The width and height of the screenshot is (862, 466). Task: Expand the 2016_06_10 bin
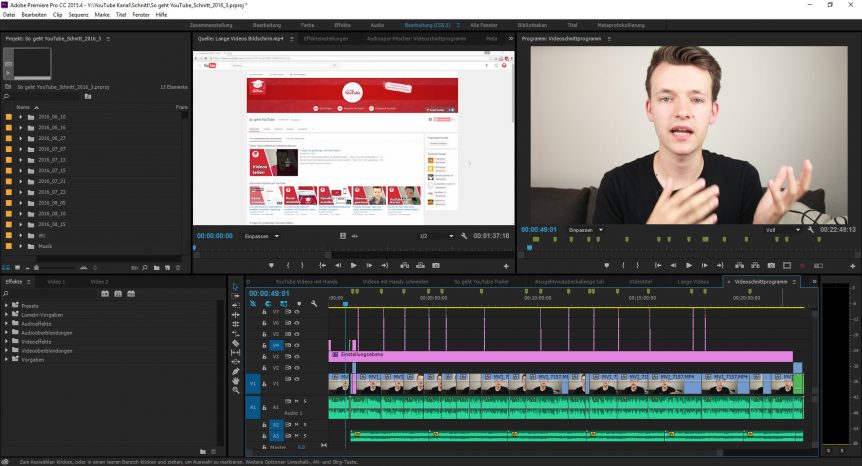click(20, 117)
